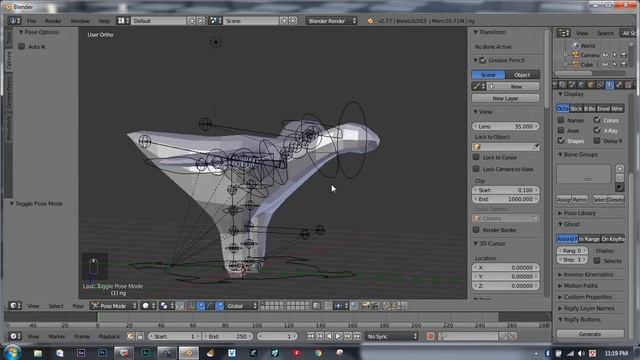The width and height of the screenshot is (640, 360).
Task: Open the Render menu
Action: [53, 21]
